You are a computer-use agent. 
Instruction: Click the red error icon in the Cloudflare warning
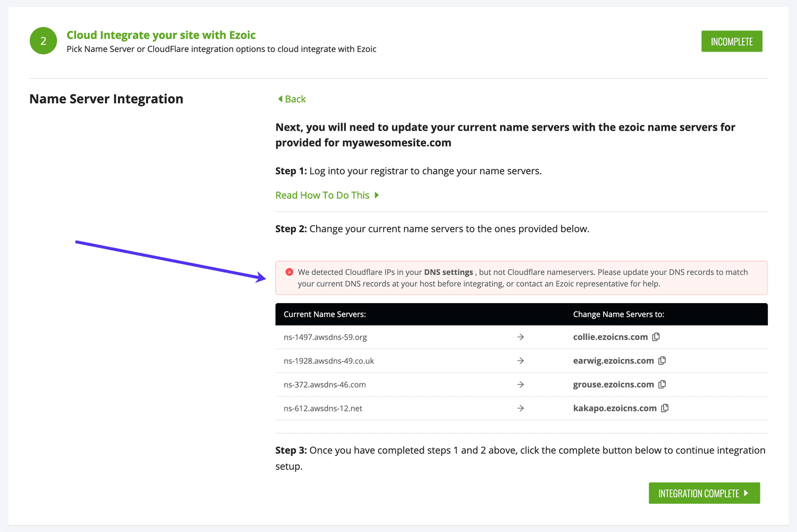tap(289, 272)
